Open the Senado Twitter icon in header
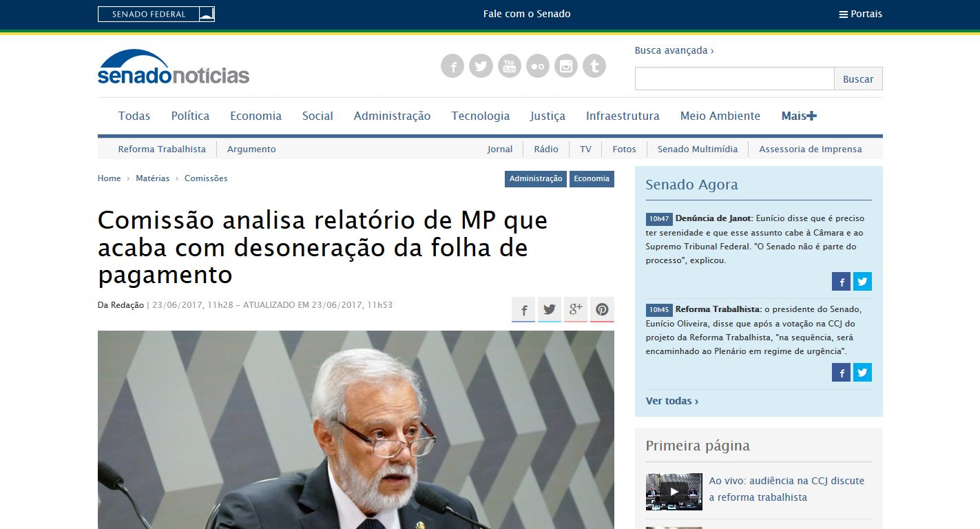Viewport: 980px width, 529px height. [481, 66]
